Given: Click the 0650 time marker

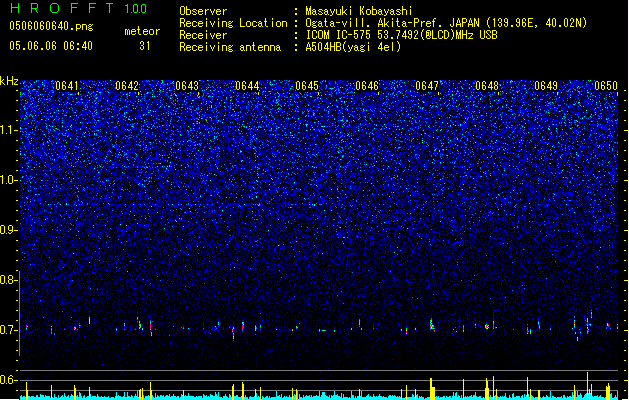Looking at the screenshot, I should (x=606, y=86).
